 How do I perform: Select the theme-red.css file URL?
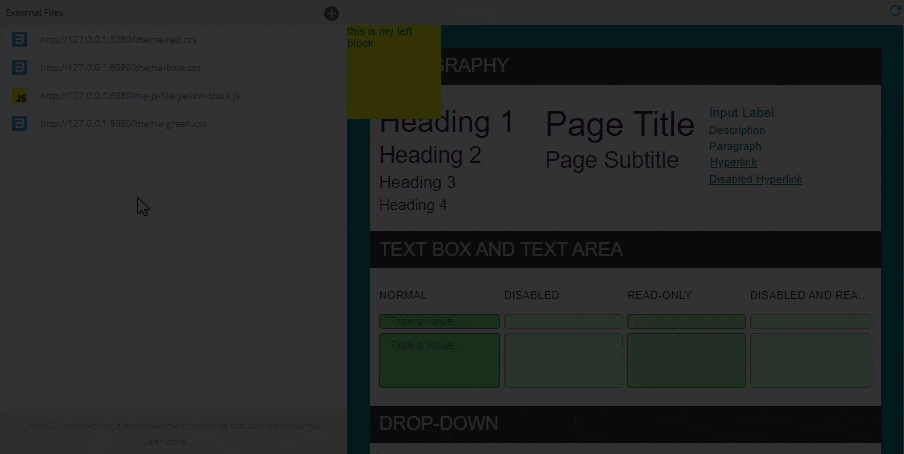click(x=118, y=40)
